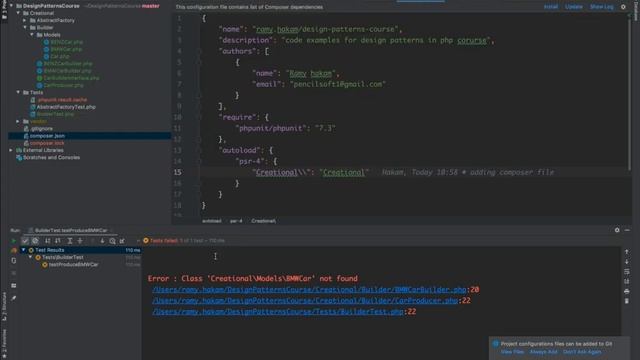Expand the vendor folder
The height and width of the screenshot is (360, 640).
click(18, 121)
